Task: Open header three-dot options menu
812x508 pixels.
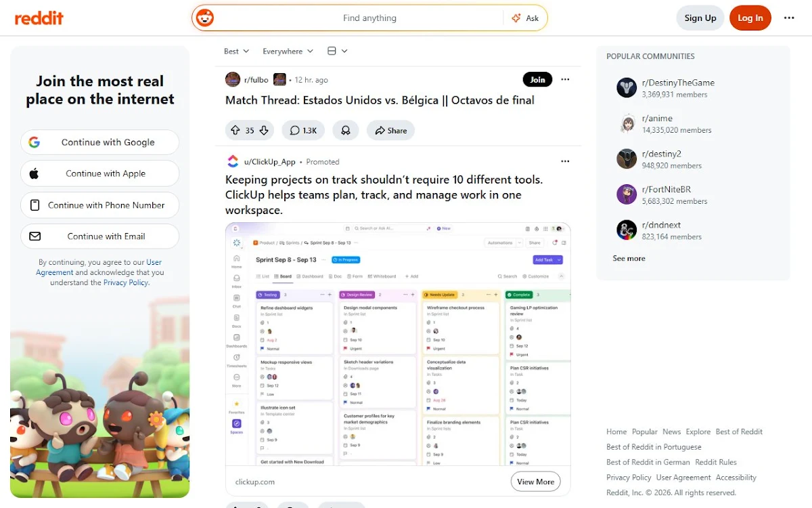Action: pos(789,18)
